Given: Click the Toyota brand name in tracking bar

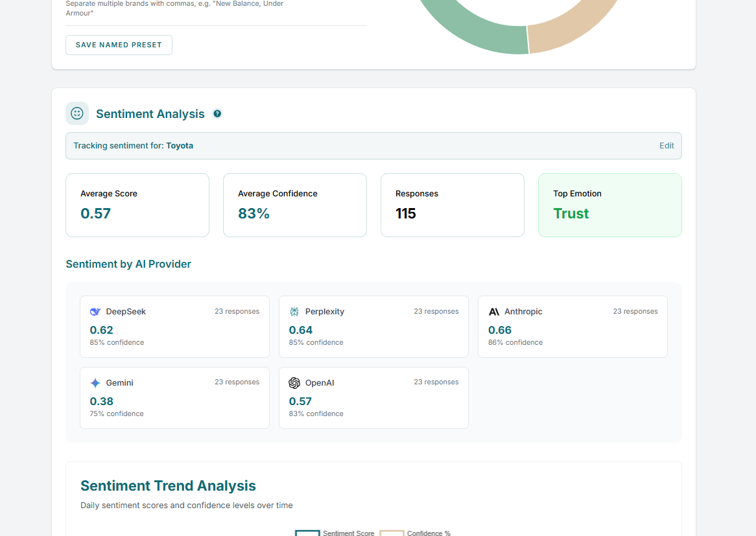Looking at the screenshot, I should [180, 146].
